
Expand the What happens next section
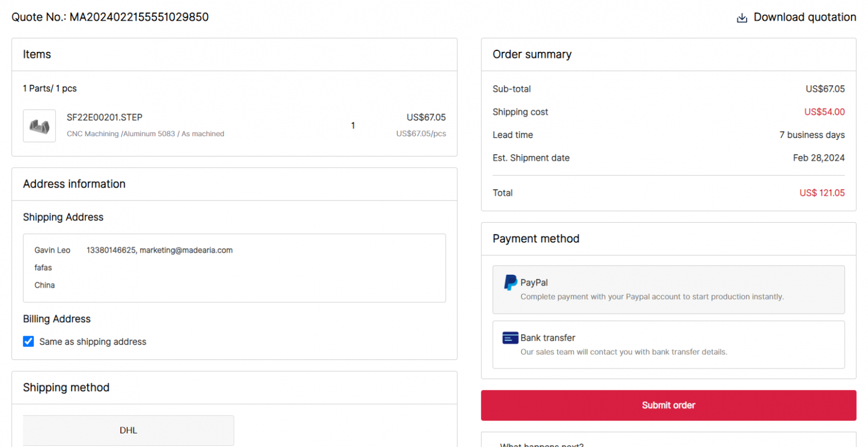point(541,445)
